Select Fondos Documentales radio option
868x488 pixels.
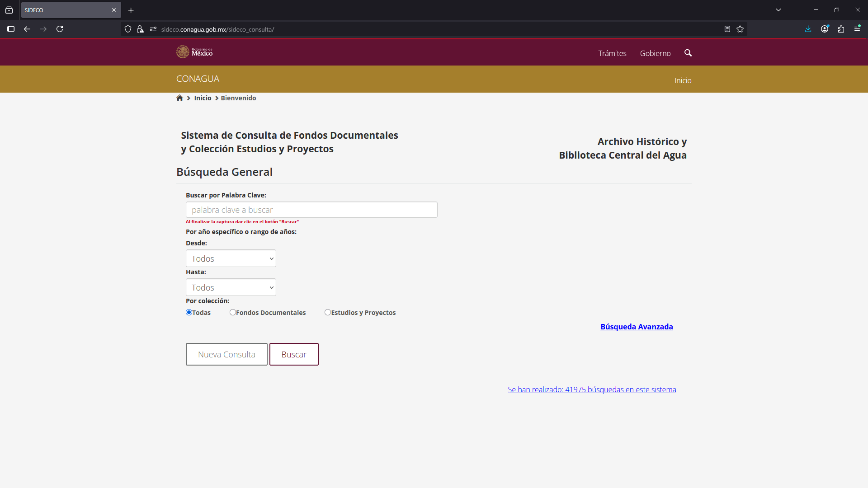click(x=233, y=312)
